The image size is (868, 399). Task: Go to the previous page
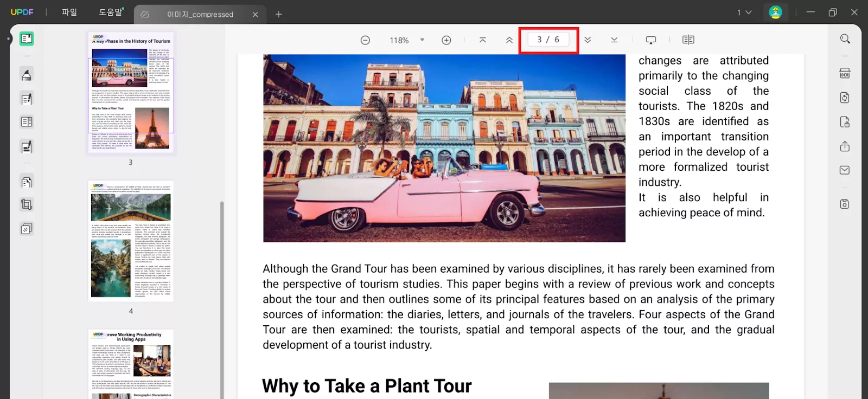click(x=509, y=40)
